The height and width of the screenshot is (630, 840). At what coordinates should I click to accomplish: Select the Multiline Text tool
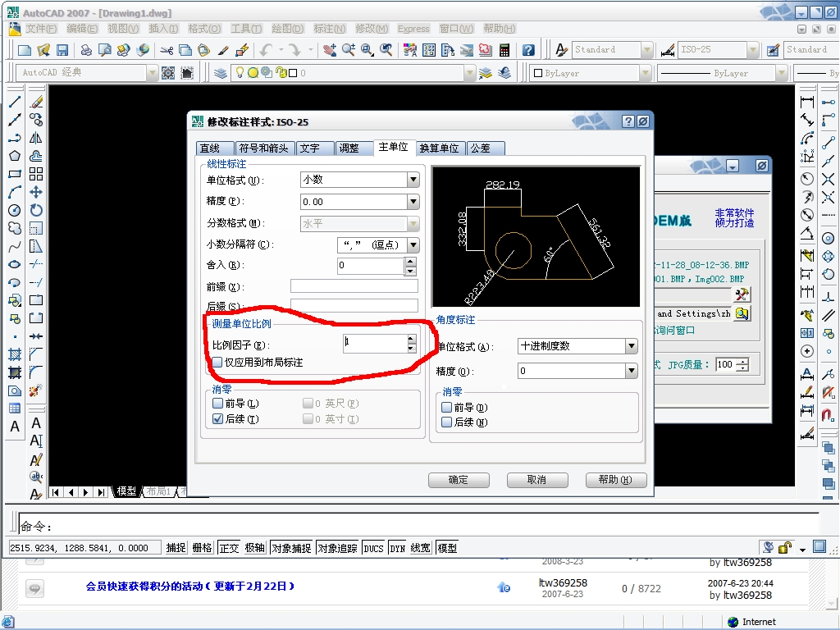pyautogui.click(x=15, y=427)
